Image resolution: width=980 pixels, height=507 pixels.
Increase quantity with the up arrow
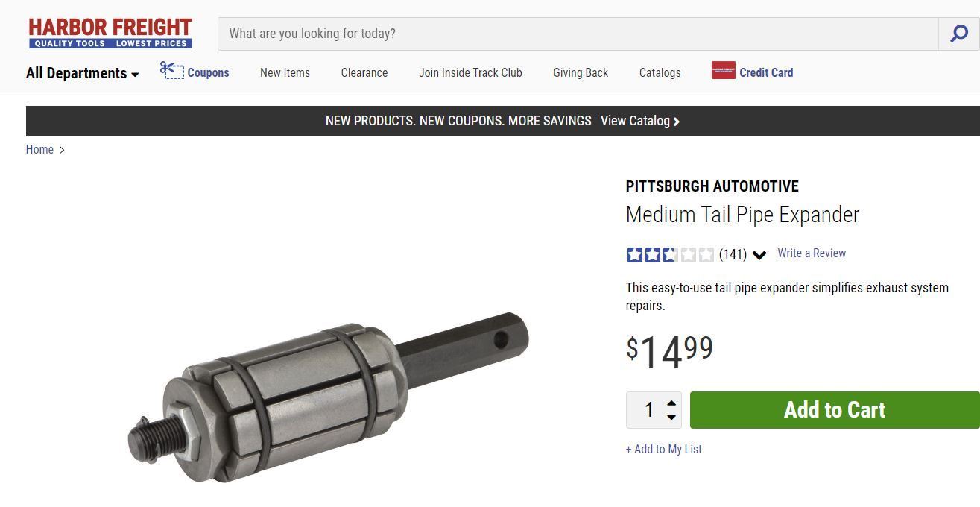[x=671, y=403]
